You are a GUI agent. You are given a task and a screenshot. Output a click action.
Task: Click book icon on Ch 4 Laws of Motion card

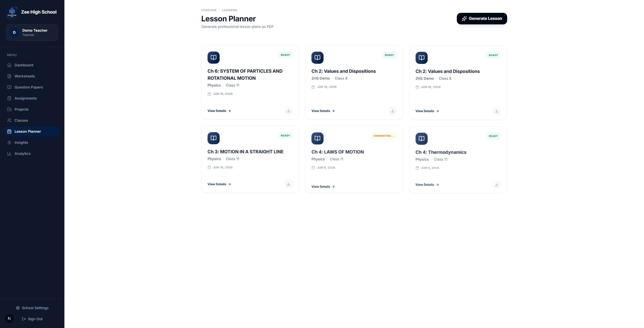(317, 138)
